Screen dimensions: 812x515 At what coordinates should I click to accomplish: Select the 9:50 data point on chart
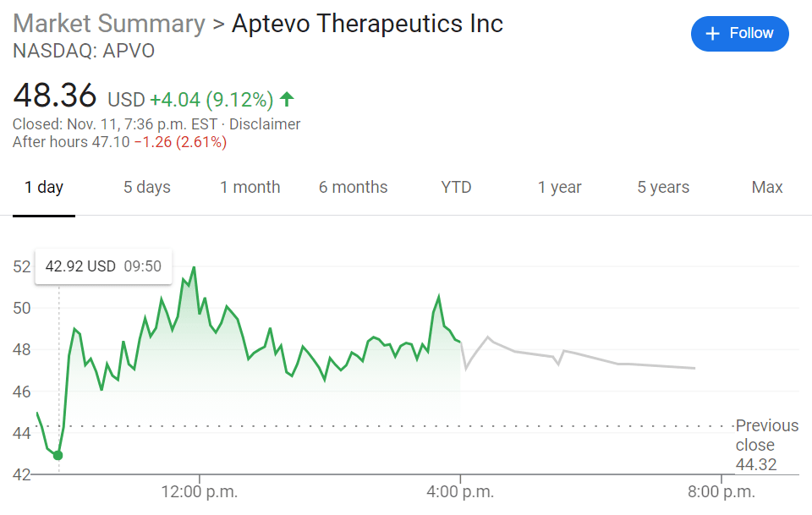(x=57, y=454)
